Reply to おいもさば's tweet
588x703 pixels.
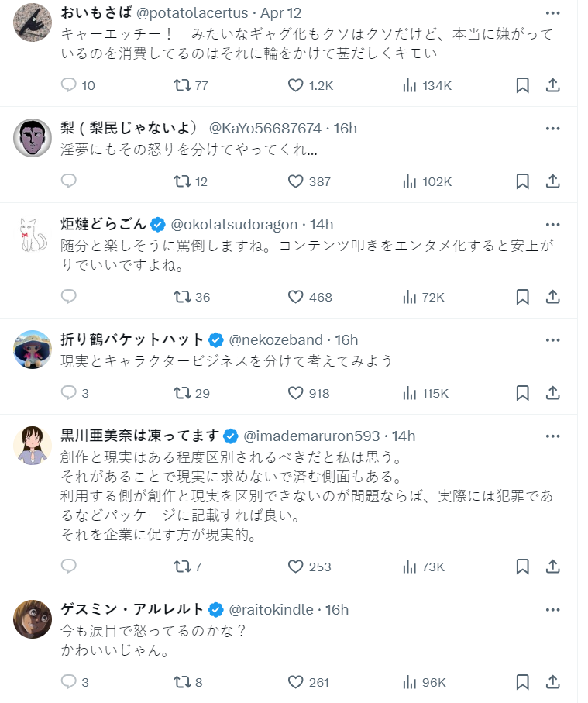[69, 85]
